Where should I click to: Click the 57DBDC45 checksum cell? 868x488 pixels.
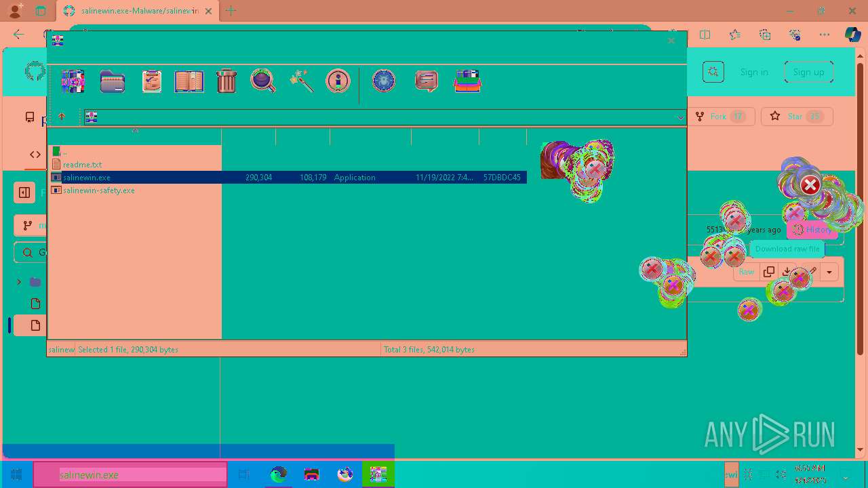pos(502,178)
